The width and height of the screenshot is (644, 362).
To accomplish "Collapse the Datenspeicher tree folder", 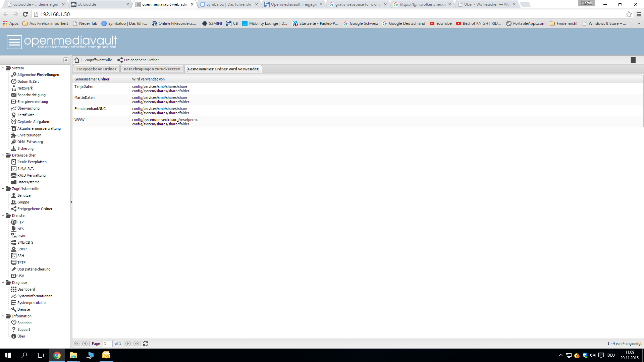I will (x=3, y=155).
